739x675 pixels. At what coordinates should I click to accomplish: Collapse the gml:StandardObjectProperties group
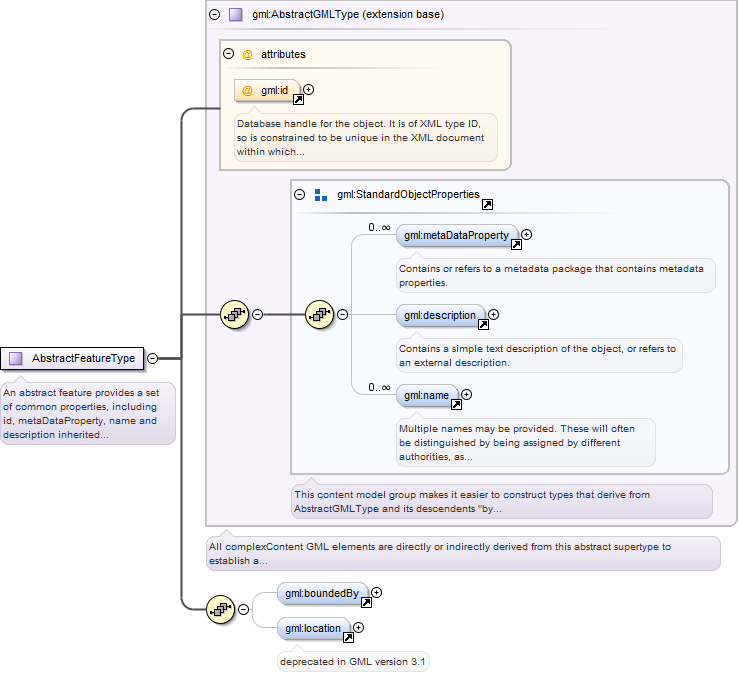pos(300,194)
